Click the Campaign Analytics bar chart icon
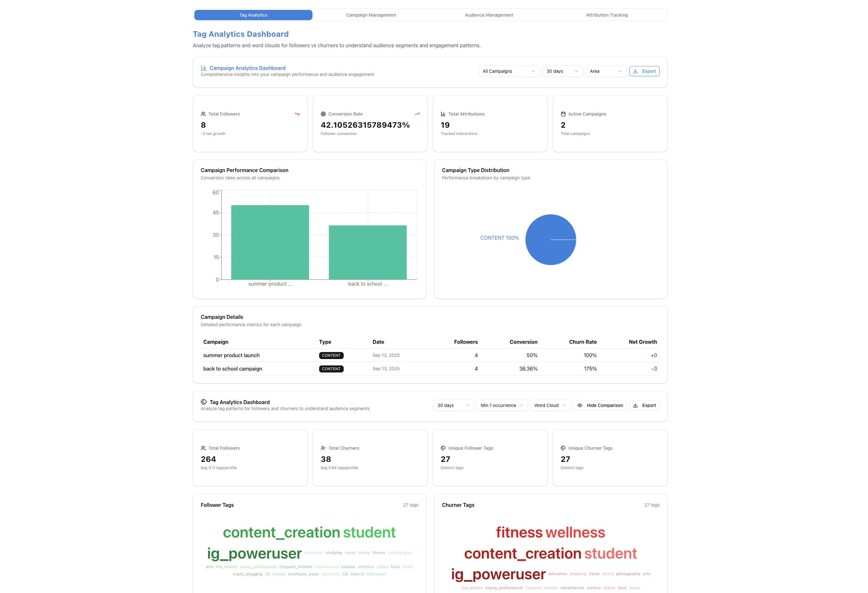This screenshot has width=868, height=593. pyautogui.click(x=204, y=68)
